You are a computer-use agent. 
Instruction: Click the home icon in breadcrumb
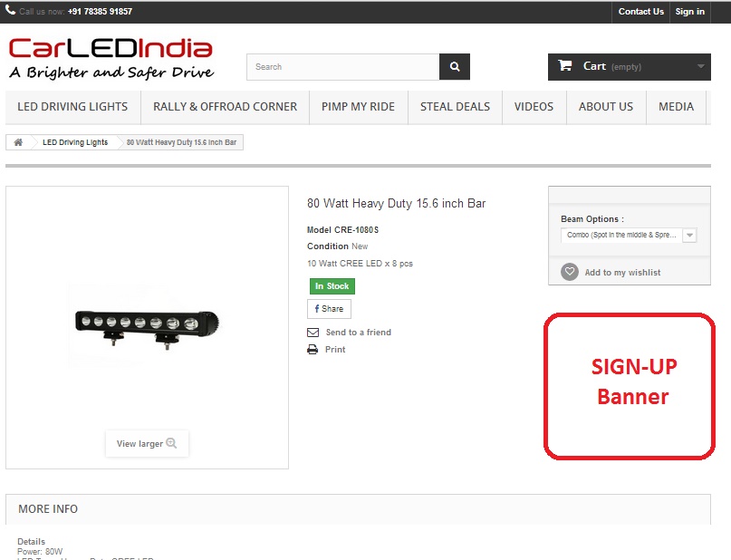18,142
